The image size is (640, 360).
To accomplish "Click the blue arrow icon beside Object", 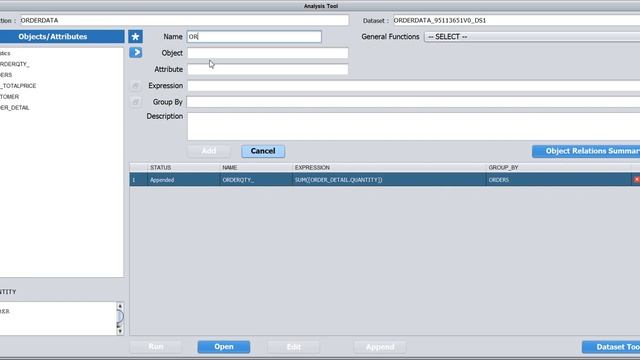I will pyautogui.click(x=136, y=53).
